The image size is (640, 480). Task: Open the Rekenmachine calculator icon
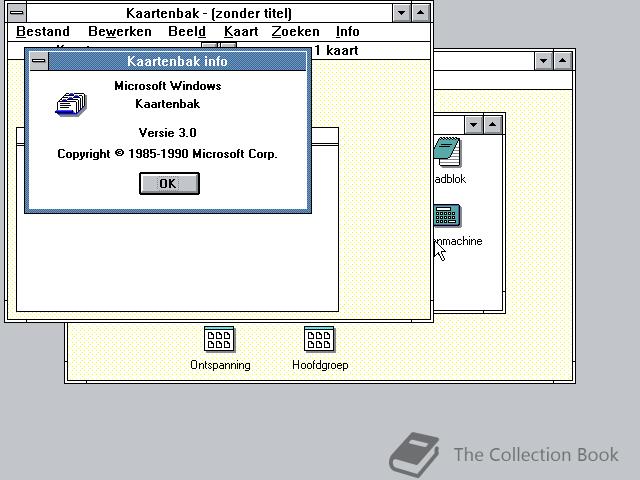click(x=447, y=216)
